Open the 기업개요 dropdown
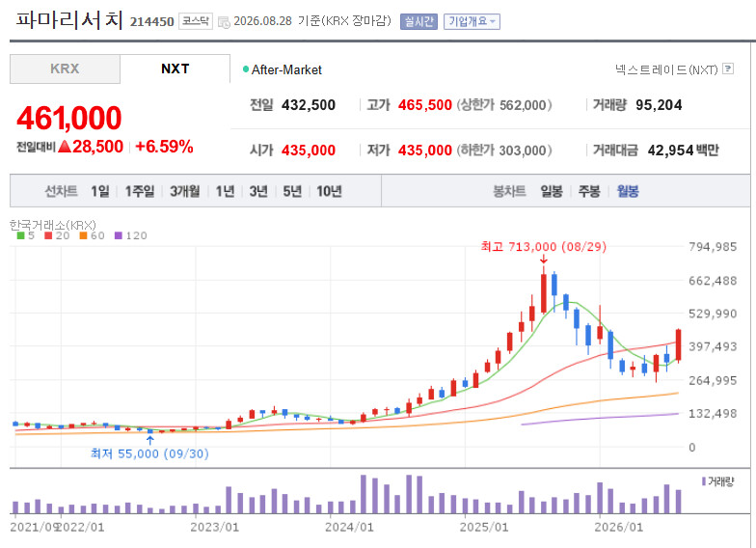 click(472, 21)
